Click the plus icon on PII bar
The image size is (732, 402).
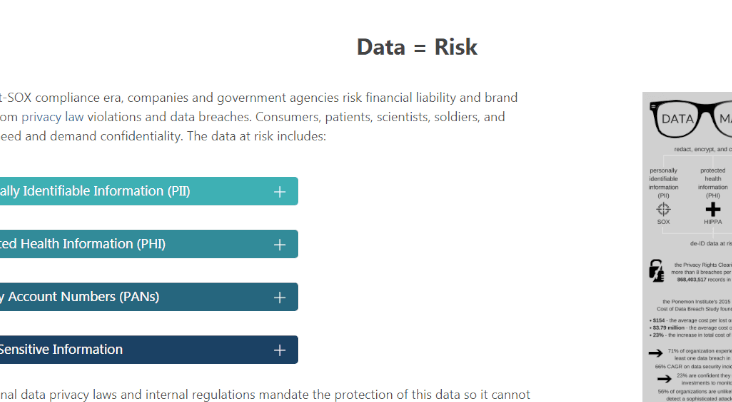(280, 191)
